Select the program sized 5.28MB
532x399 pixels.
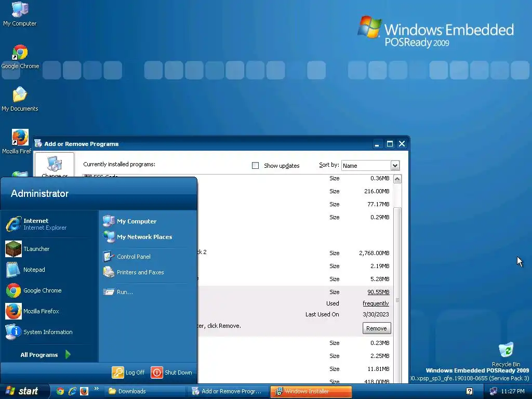point(295,279)
